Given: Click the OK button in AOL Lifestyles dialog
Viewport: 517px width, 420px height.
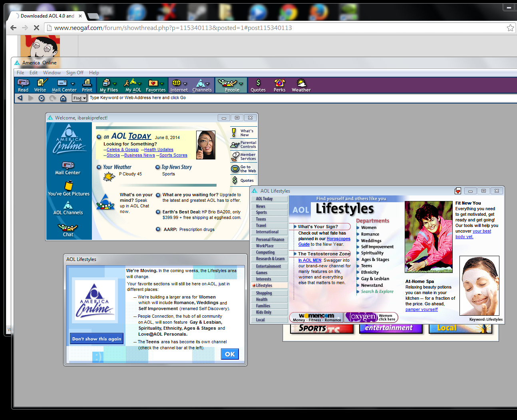Looking at the screenshot, I should pyautogui.click(x=230, y=354).
